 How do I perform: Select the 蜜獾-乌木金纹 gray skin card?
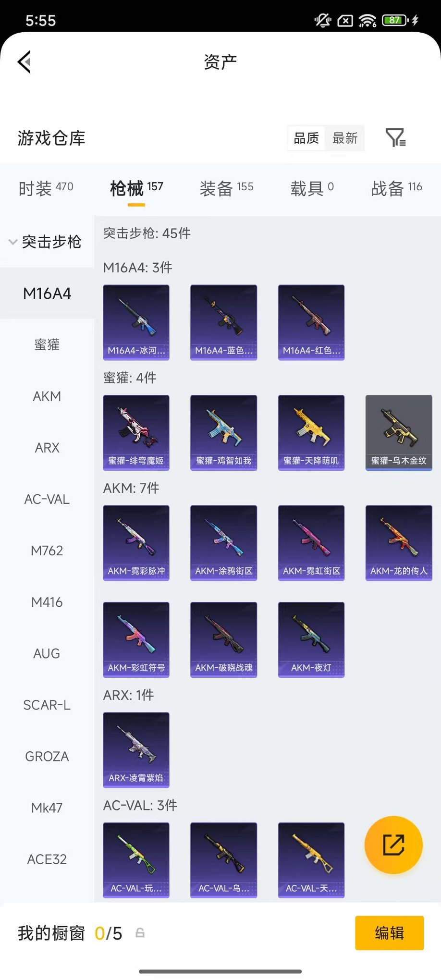tap(399, 432)
